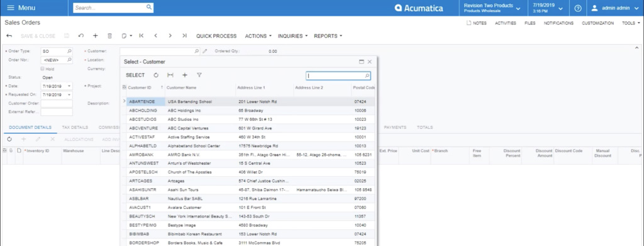Click the edit pencil next to Customer field
Screen dimensions: 644x246
[205, 52]
